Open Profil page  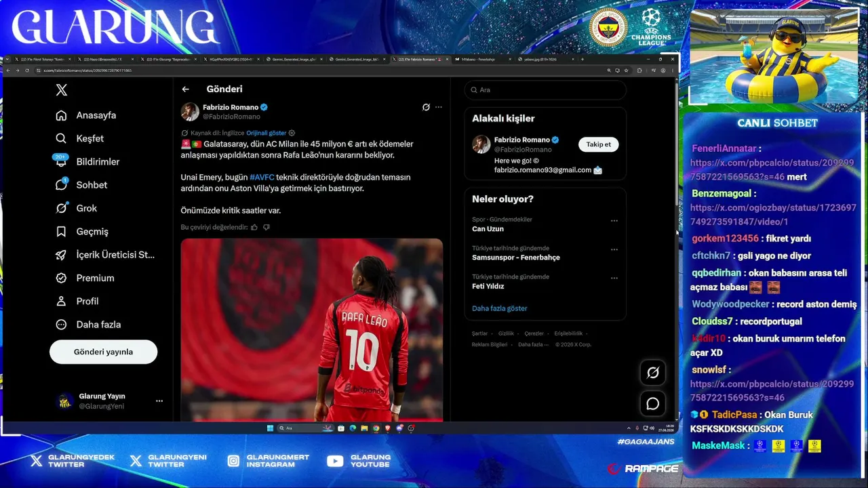(x=77, y=301)
